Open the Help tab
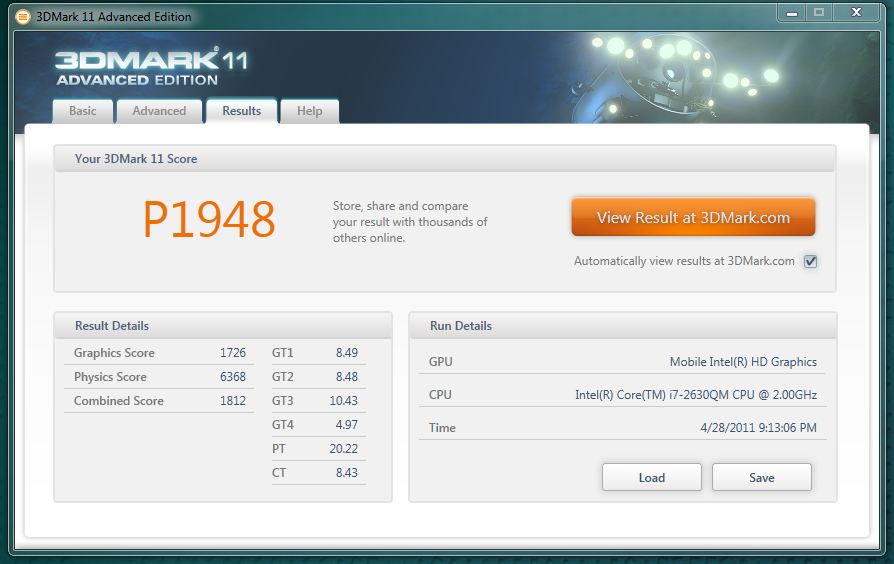The height and width of the screenshot is (564, 894). (310, 111)
